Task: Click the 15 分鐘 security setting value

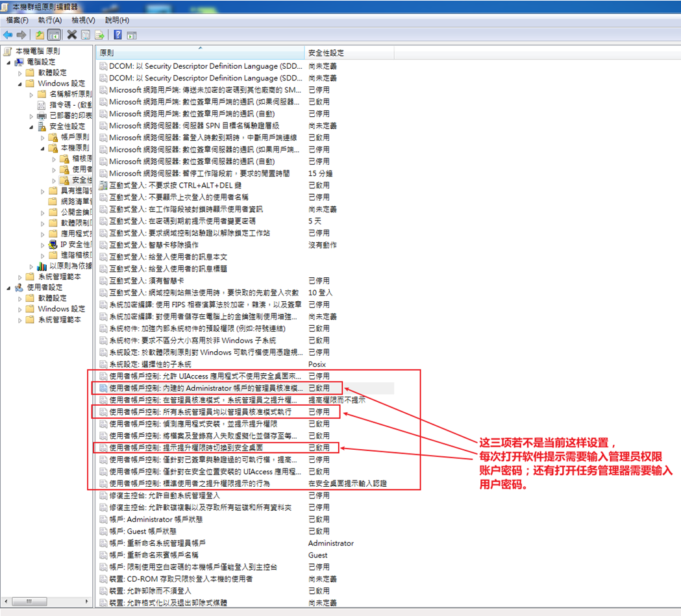Action: [320, 173]
